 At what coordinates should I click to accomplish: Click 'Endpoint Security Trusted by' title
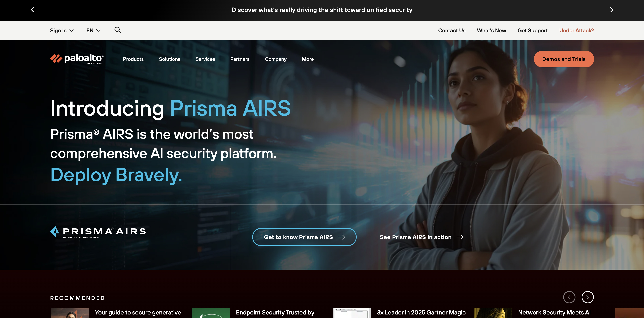point(275,312)
